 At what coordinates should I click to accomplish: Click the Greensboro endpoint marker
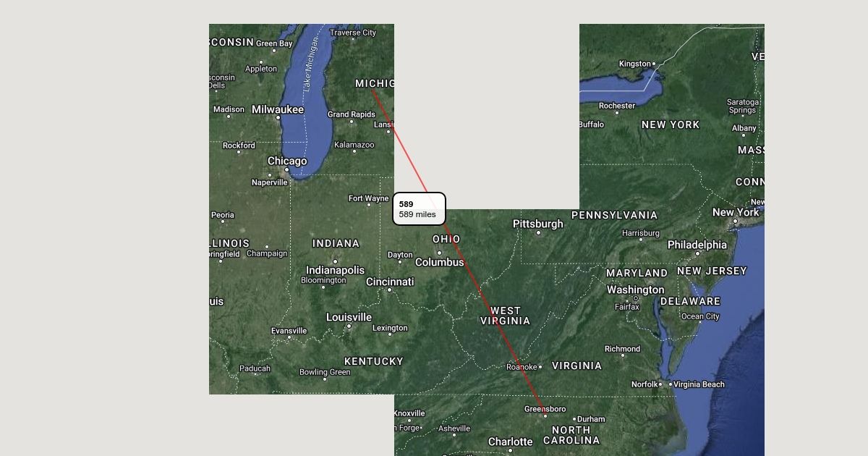(x=545, y=415)
